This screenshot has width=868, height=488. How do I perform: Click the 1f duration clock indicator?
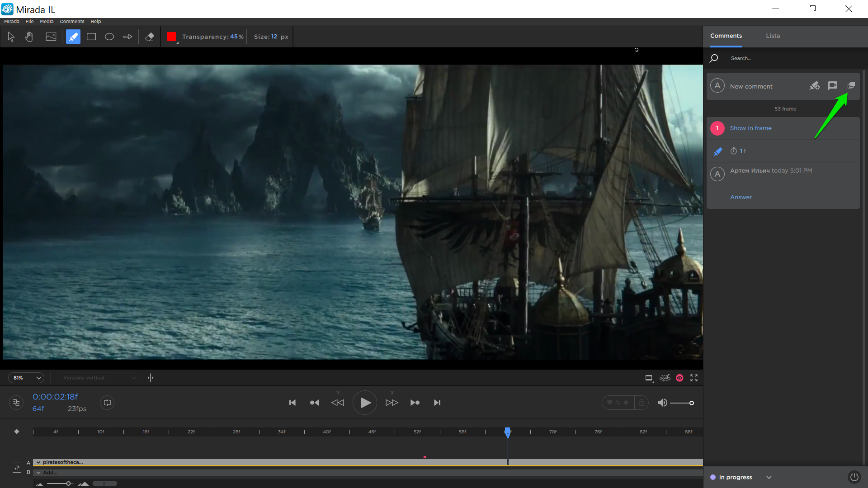coord(738,151)
